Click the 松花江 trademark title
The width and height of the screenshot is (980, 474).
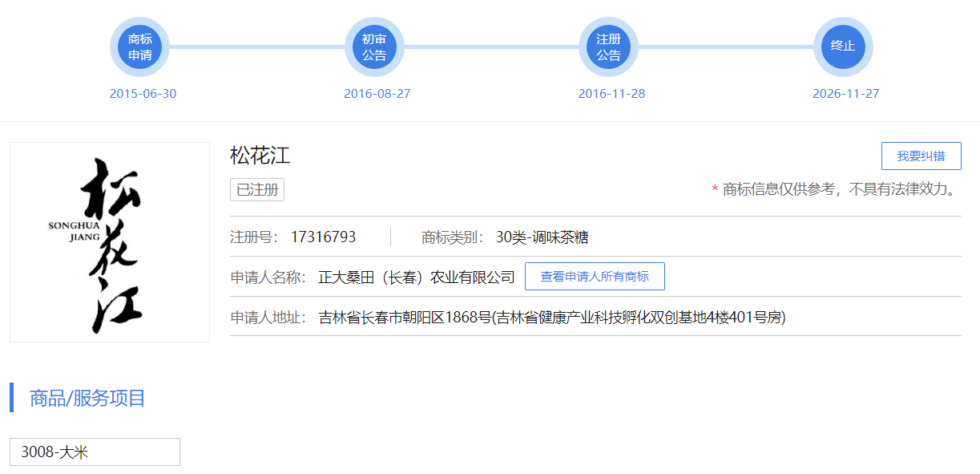point(260,155)
